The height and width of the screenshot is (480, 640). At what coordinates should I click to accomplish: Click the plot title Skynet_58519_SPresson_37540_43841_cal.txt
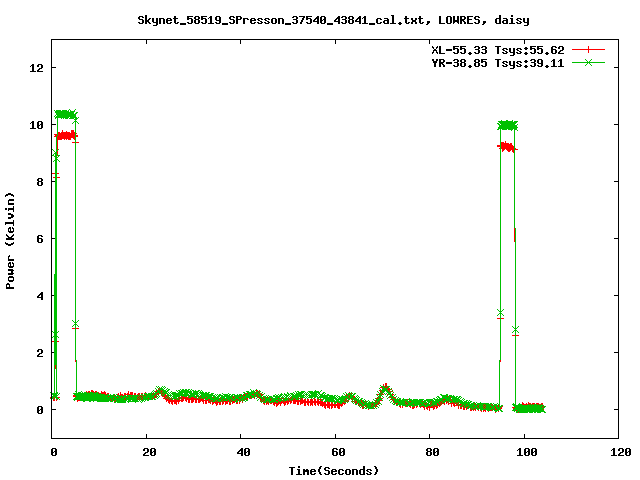coord(283,20)
